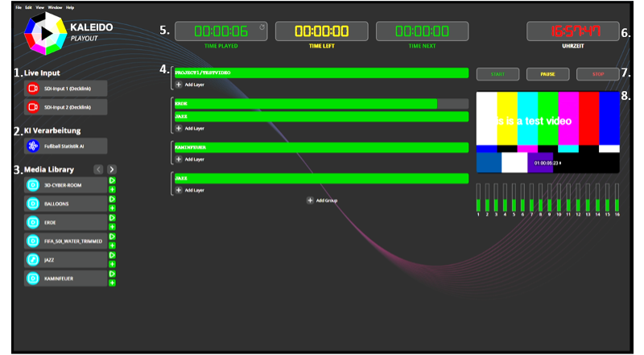644x355 pixels.
Task: Go to next Media Library page
Action: click(112, 169)
